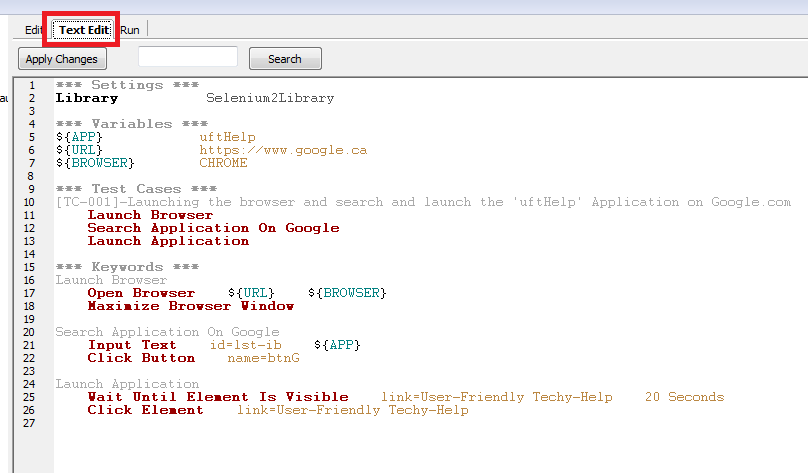Click 'Wait Until Element Is Visible' keyword

pos(218,397)
